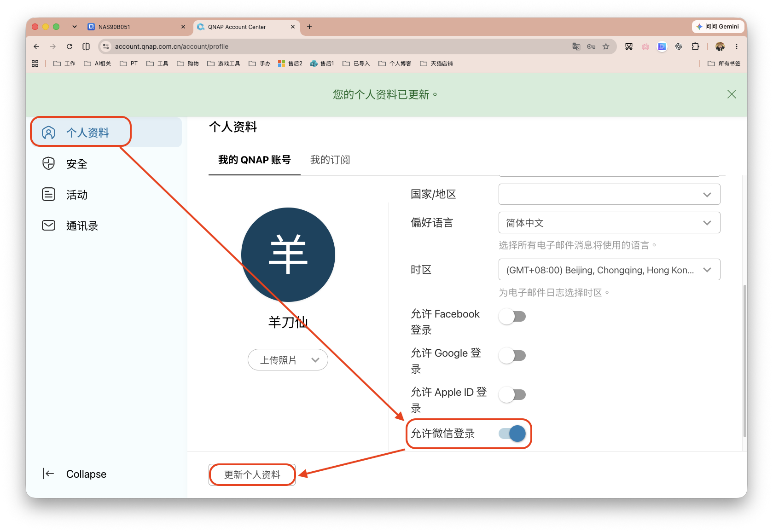
Task: Close the QNAP Account Center tab
Action: (293, 27)
